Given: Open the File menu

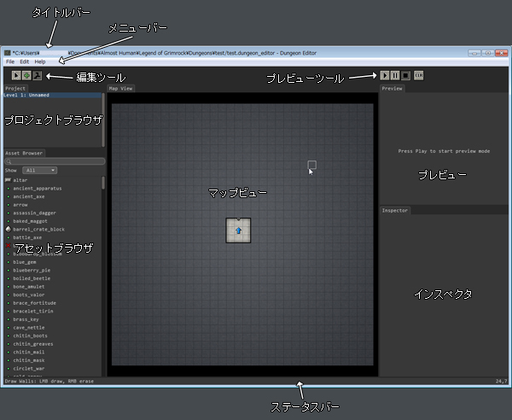Looking at the screenshot, I should click(11, 61).
